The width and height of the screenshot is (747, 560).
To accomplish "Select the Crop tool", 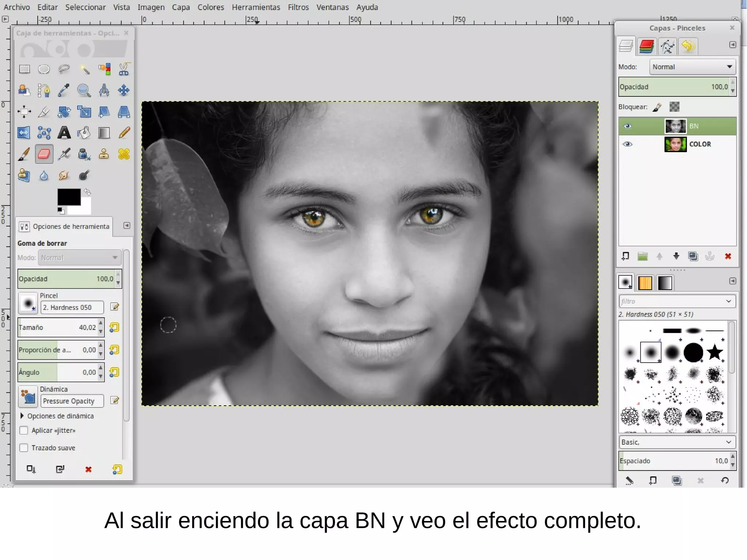I will coord(44,111).
